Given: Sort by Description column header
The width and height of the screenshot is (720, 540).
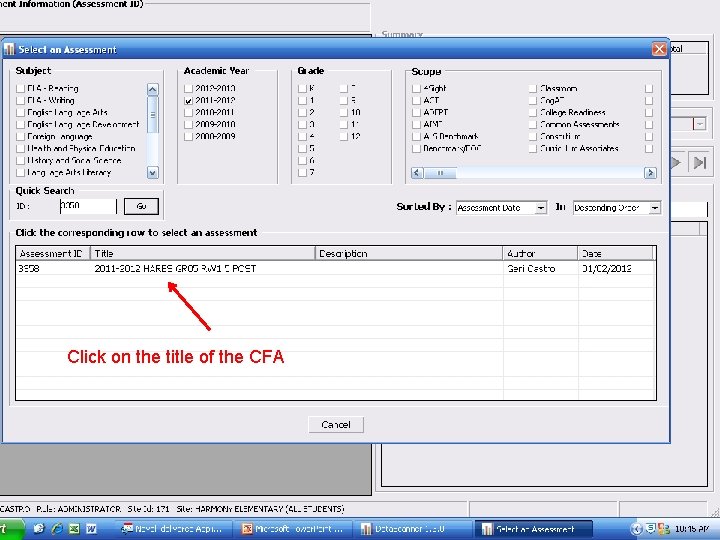Looking at the screenshot, I should click(x=409, y=253).
